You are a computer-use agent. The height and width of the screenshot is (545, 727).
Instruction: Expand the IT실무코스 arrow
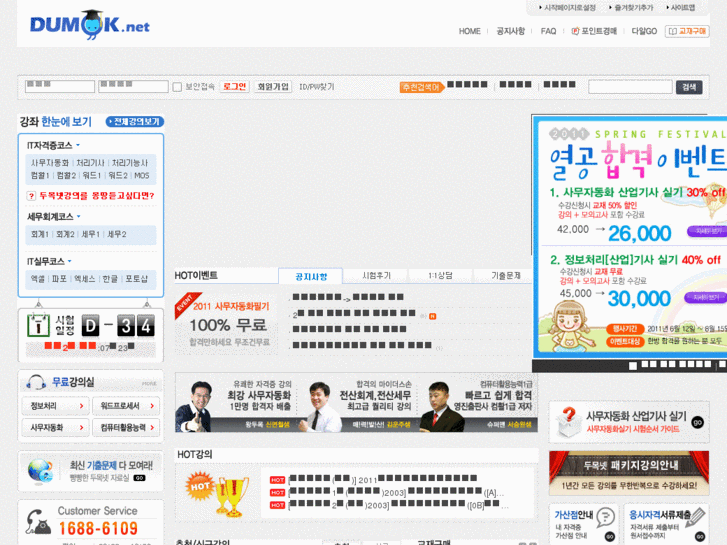point(70,261)
